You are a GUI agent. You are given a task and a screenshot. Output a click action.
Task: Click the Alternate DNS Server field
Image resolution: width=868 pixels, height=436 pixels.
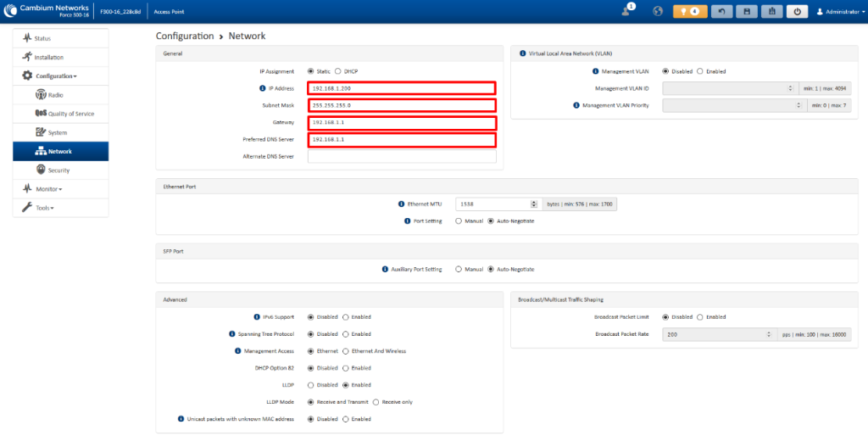tap(402, 156)
